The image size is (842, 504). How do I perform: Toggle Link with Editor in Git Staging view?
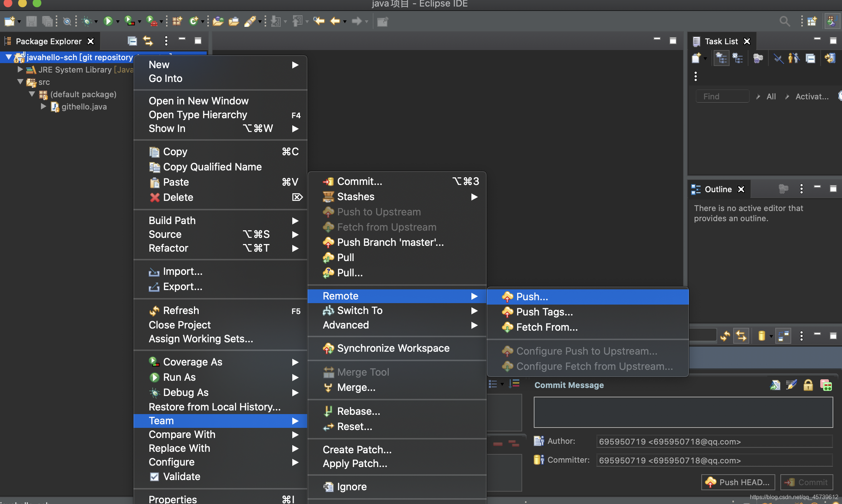[x=741, y=336]
